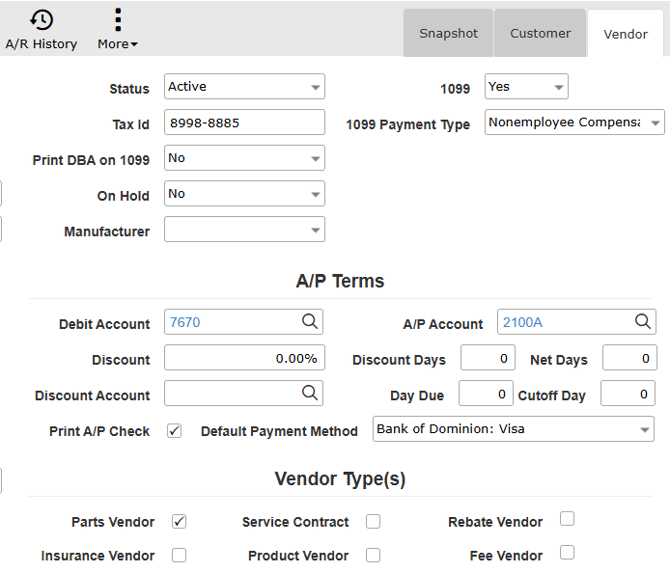Screen dimensions: 670x573
Task: Click the Net Days input field
Action: point(629,358)
